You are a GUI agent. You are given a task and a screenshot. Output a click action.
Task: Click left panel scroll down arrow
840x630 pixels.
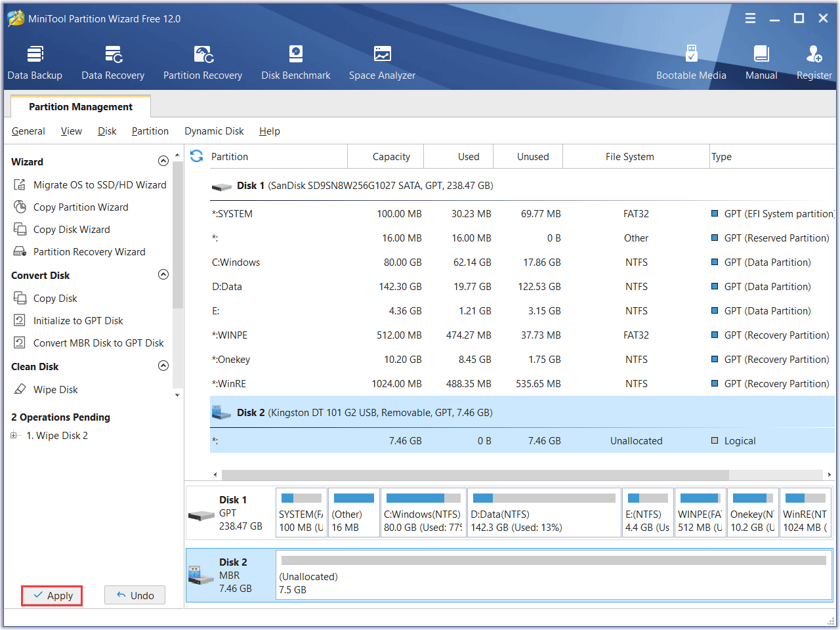coord(177,395)
